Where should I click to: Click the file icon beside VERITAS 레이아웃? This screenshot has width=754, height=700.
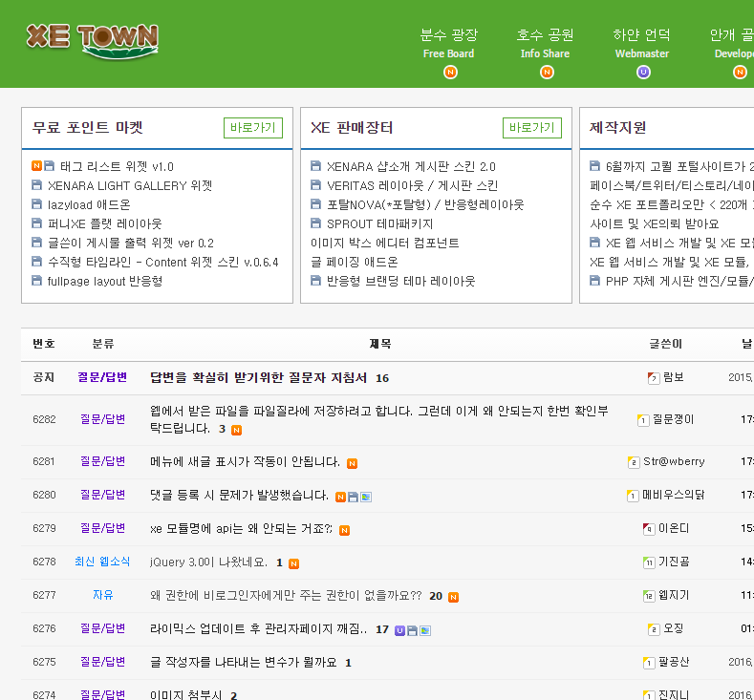tap(316, 185)
